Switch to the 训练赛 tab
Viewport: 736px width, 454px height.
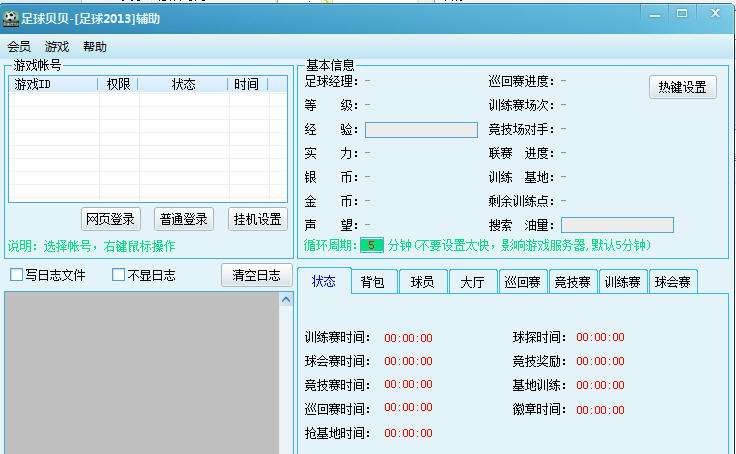pos(623,282)
